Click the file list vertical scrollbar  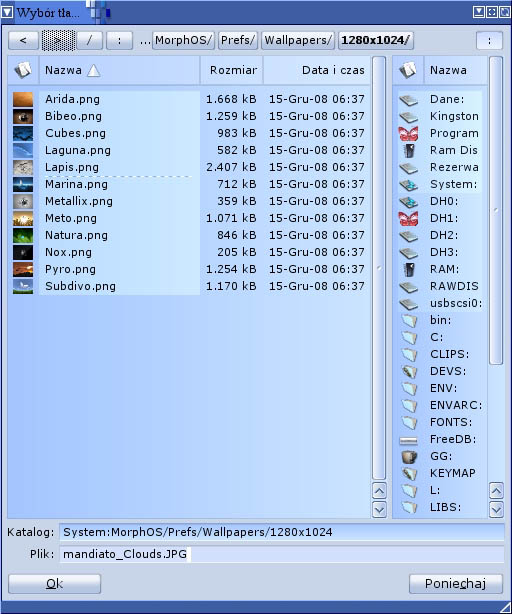click(x=379, y=268)
